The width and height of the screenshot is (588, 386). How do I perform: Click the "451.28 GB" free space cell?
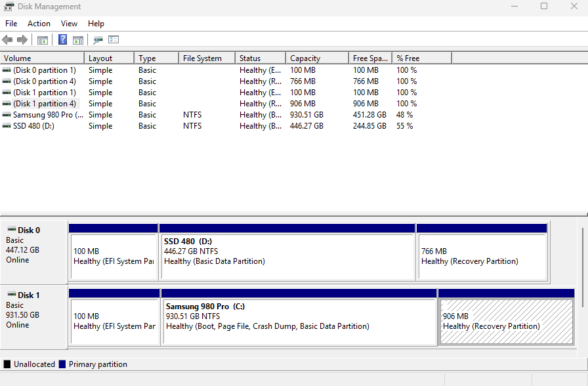tap(369, 115)
